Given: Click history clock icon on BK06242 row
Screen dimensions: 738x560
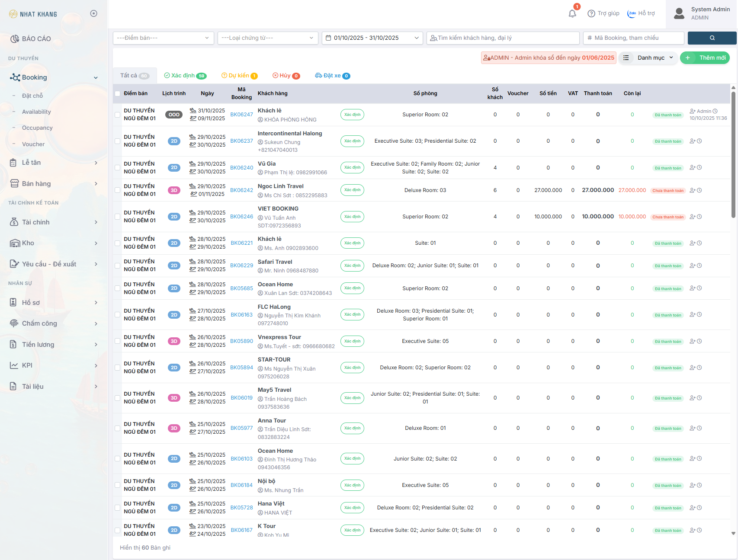Looking at the screenshot, I should click(x=699, y=190).
